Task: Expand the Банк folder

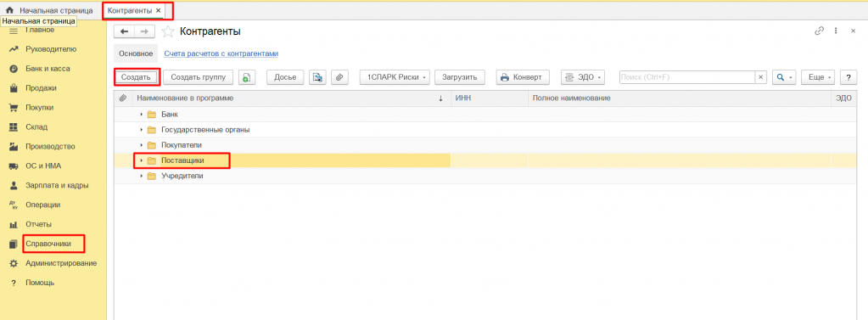Action: click(x=142, y=114)
